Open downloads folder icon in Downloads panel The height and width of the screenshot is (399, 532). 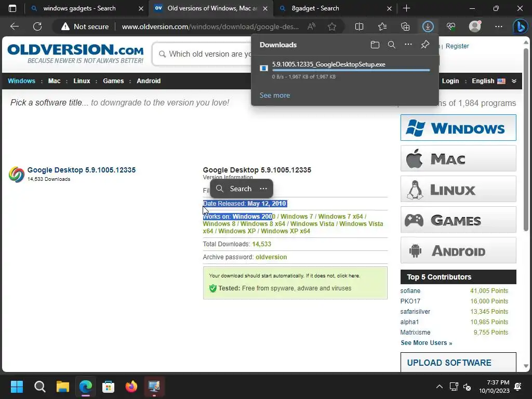pos(375,45)
